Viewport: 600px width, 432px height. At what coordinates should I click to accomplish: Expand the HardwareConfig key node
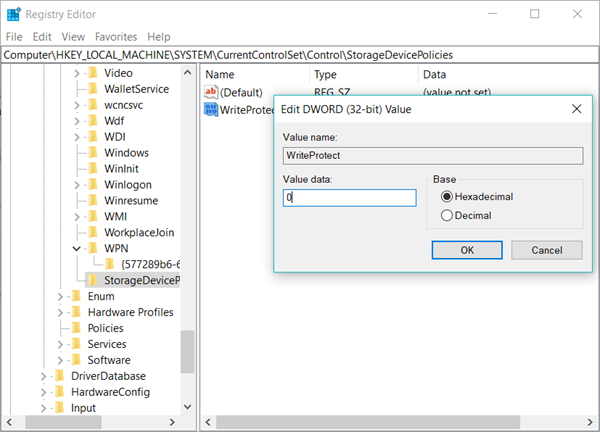click(44, 392)
